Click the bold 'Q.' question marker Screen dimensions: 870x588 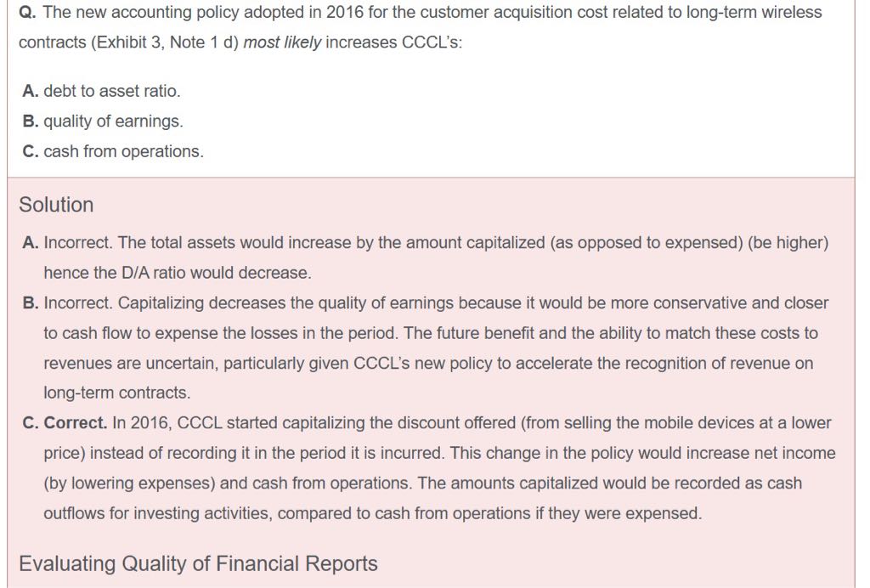pos(28,13)
